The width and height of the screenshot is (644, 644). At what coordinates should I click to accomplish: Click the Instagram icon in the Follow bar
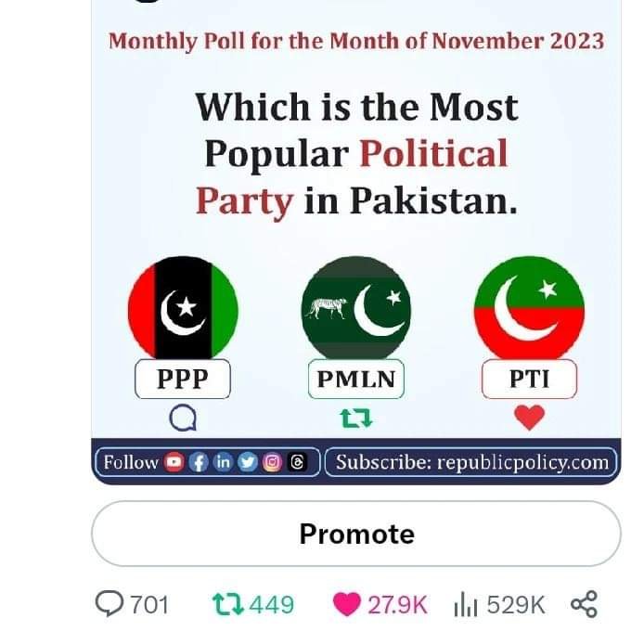pos(272,462)
